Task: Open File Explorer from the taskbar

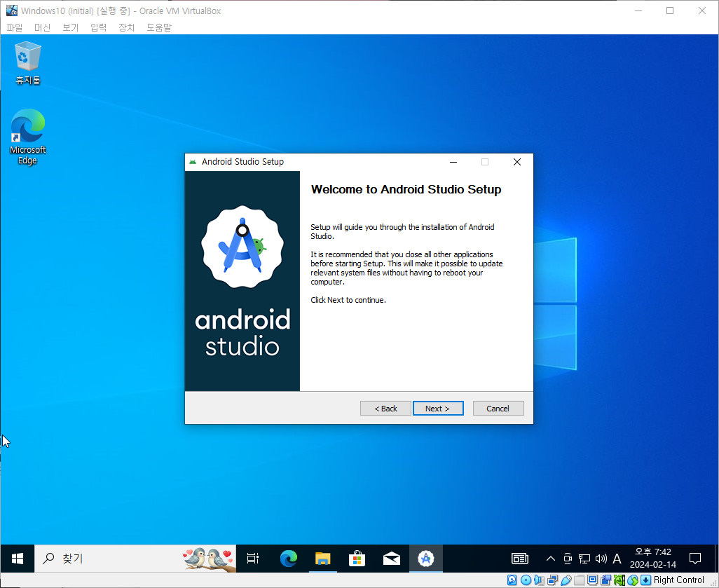Action: (323, 558)
